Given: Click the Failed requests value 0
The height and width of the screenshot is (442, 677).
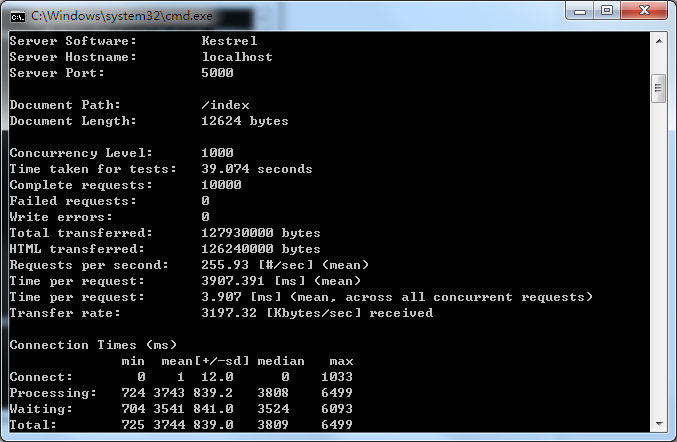Looking at the screenshot, I should (206, 201).
